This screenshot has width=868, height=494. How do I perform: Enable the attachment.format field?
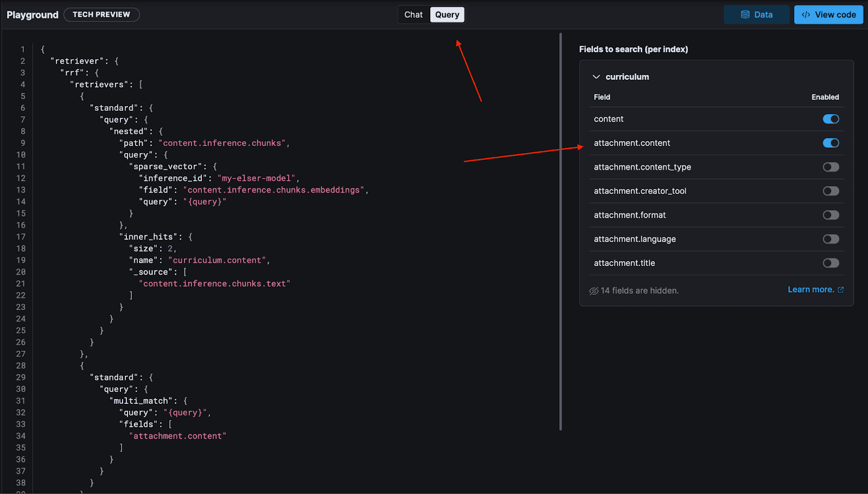(x=831, y=214)
